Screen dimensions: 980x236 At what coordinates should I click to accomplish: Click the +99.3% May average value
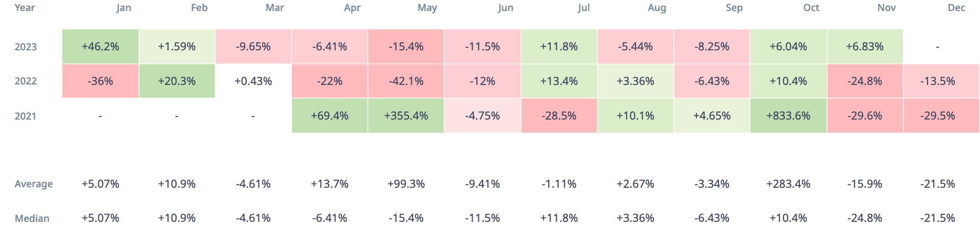pos(406,184)
